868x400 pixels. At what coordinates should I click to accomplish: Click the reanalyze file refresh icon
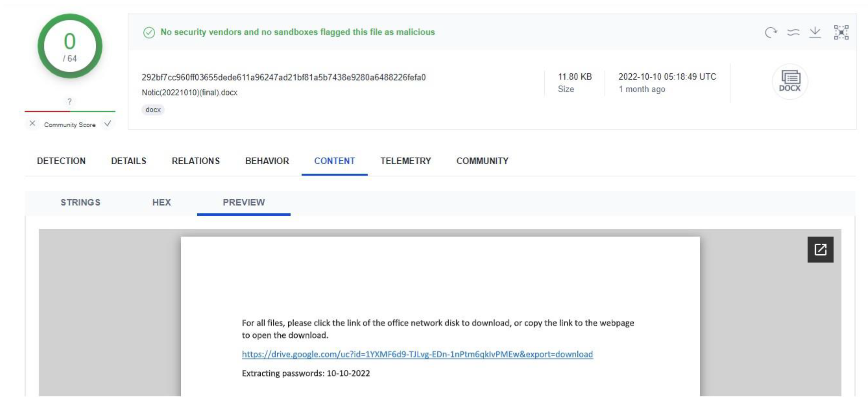point(771,32)
